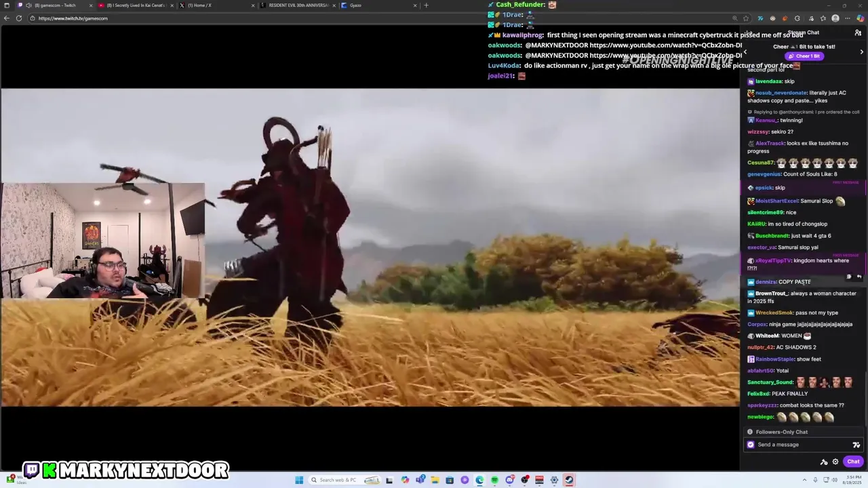Open the emote picker in message box
This screenshot has height=488, width=868.
tap(856, 445)
